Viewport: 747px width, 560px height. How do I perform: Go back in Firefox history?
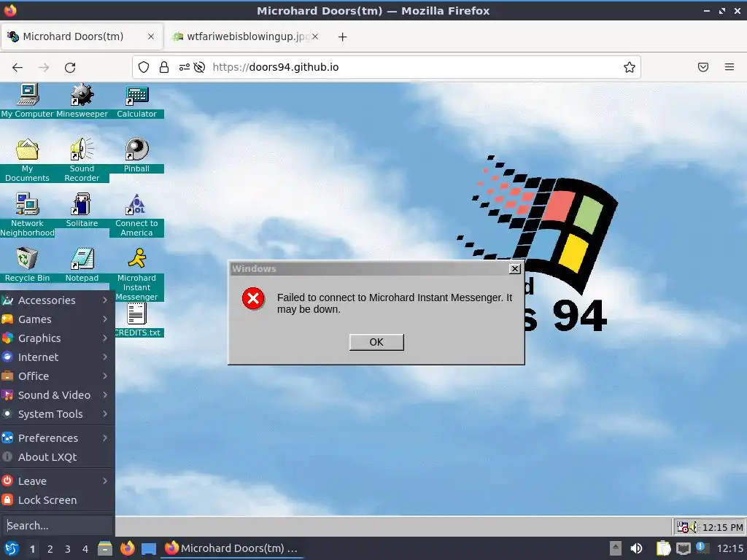pyautogui.click(x=18, y=67)
